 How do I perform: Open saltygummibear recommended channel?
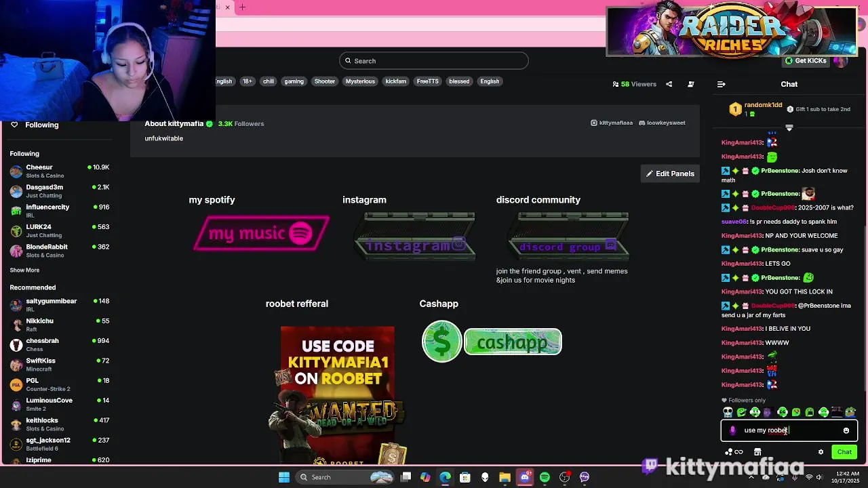(60, 305)
